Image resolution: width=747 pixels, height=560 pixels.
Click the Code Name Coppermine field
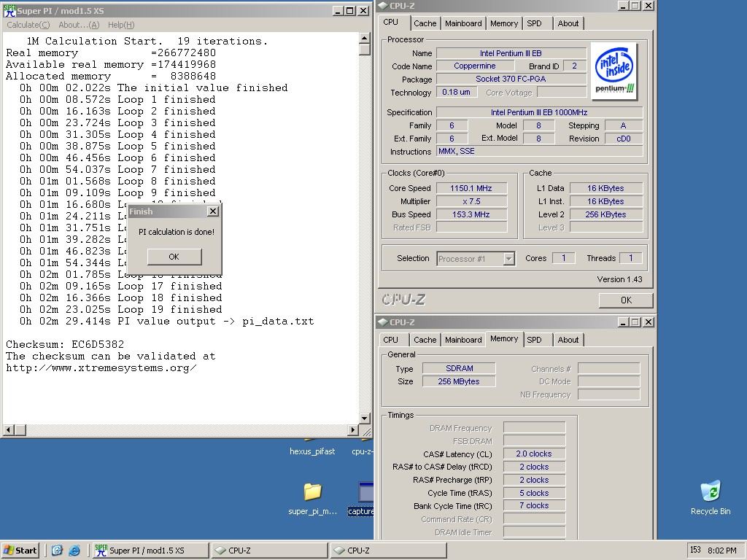[x=474, y=66]
